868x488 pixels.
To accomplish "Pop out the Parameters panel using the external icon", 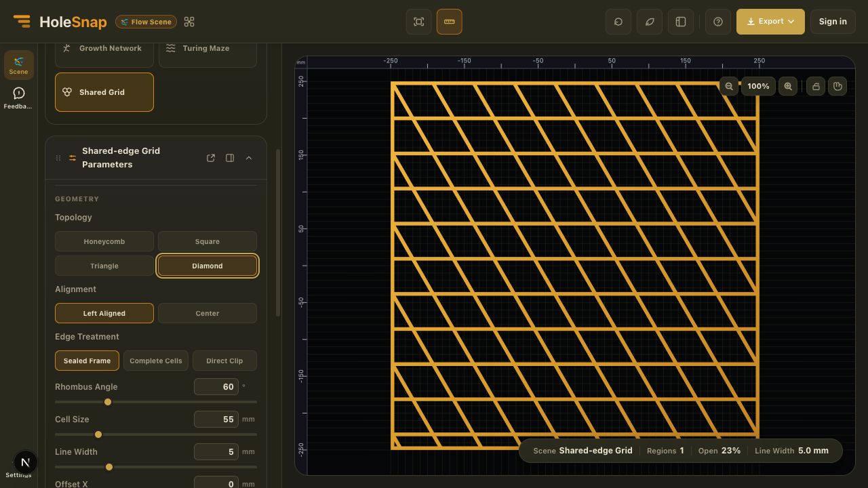I will click(211, 158).
